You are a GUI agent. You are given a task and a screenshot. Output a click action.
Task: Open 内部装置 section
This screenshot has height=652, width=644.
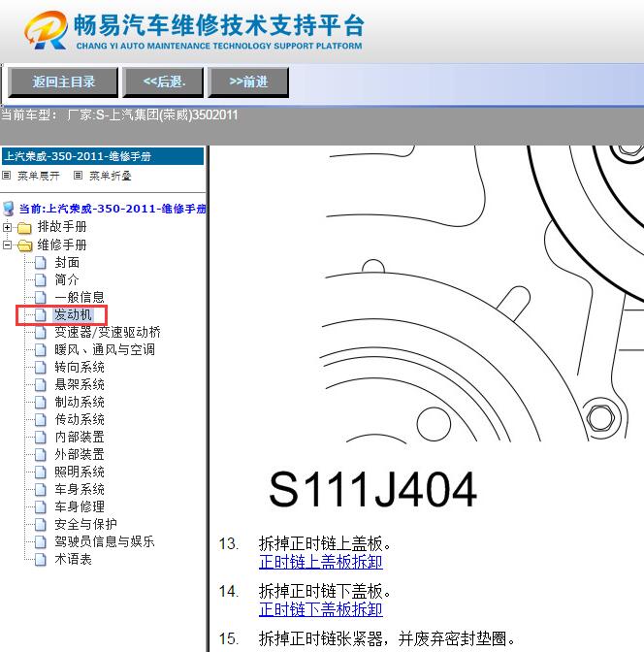pyautogui.click(x=80, y=437)
